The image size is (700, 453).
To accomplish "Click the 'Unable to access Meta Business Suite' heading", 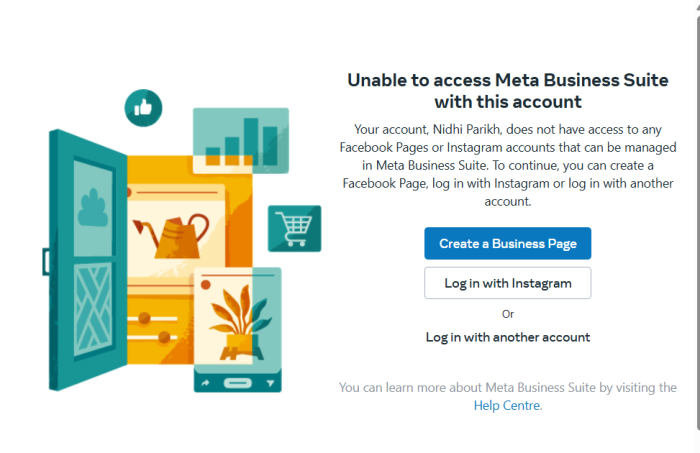I will [507, 91].
